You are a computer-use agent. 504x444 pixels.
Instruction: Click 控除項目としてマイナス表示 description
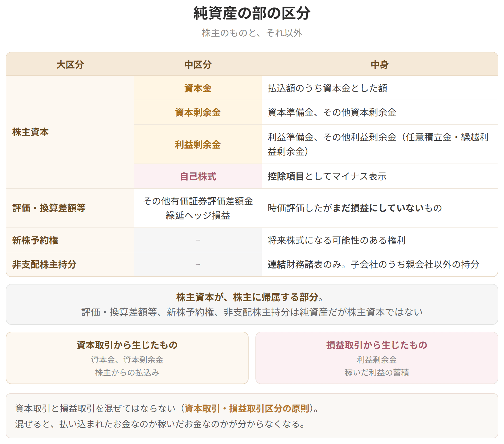tap(327, 177)
